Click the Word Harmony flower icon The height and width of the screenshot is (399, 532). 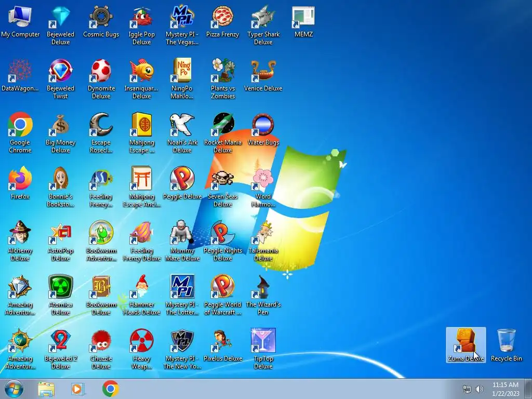pyautogui.click(x=263, y=179)
